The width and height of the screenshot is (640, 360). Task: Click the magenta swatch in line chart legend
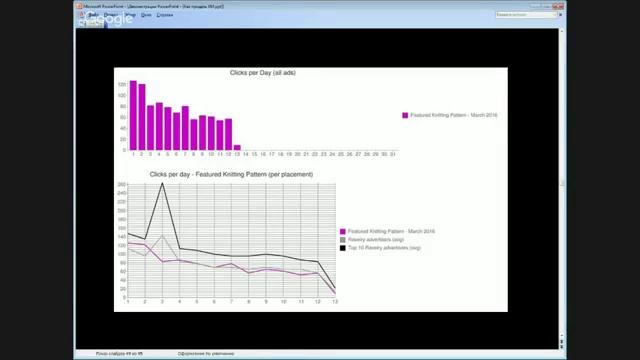(x=342, y=231)
